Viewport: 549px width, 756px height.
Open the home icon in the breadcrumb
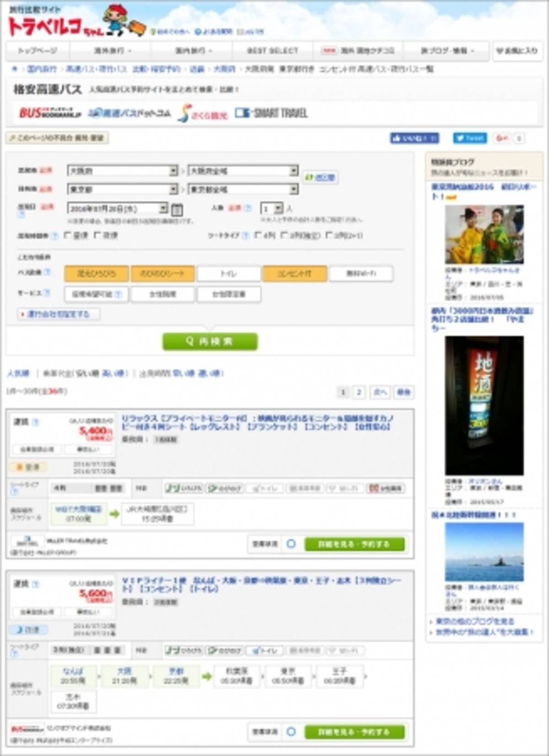15,69
